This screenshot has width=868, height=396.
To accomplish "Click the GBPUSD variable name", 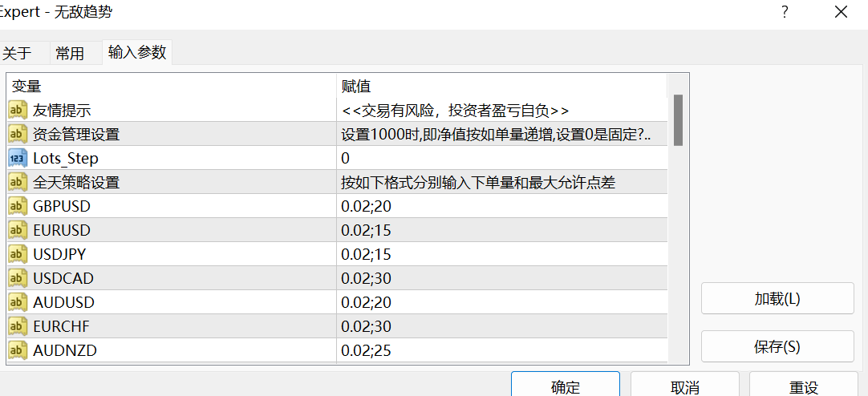I will pos(62,206).
